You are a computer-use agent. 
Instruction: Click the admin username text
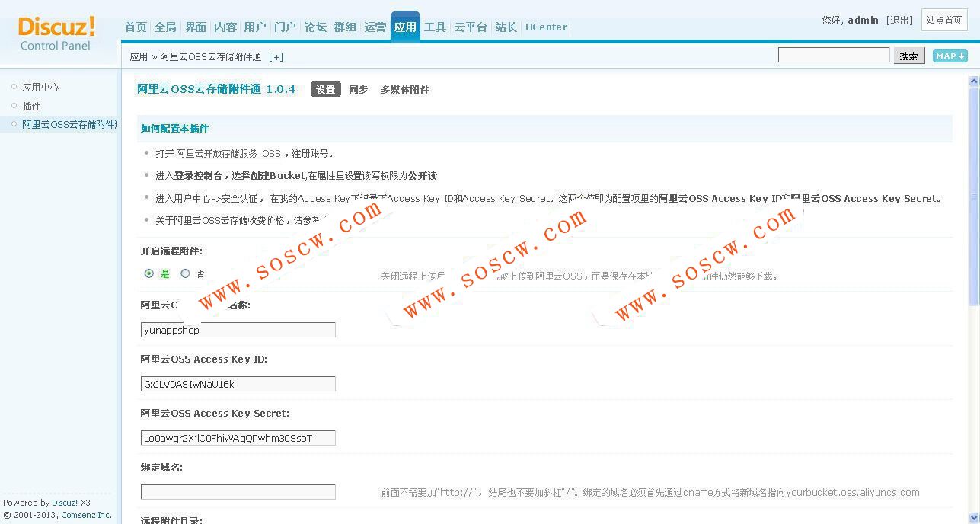863,21
